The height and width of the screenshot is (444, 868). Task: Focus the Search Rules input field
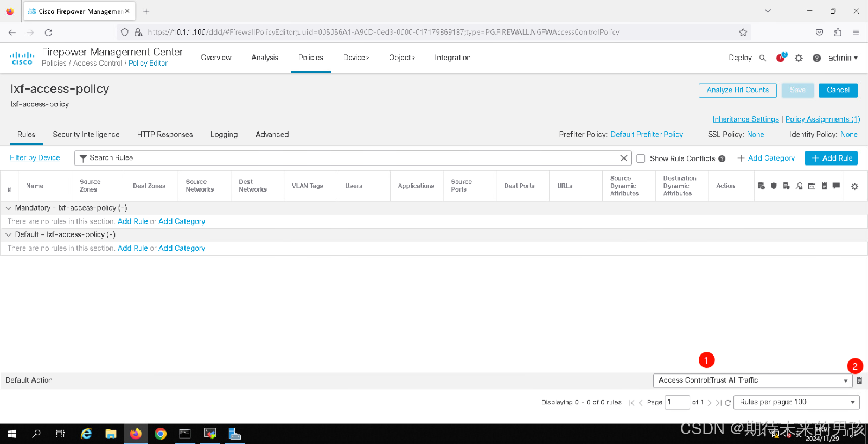tap(353, 158)
